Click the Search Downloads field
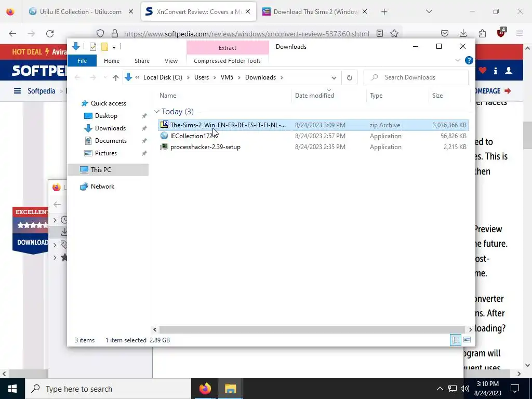Screen dimensions: 532x399 tap(416, 77)
